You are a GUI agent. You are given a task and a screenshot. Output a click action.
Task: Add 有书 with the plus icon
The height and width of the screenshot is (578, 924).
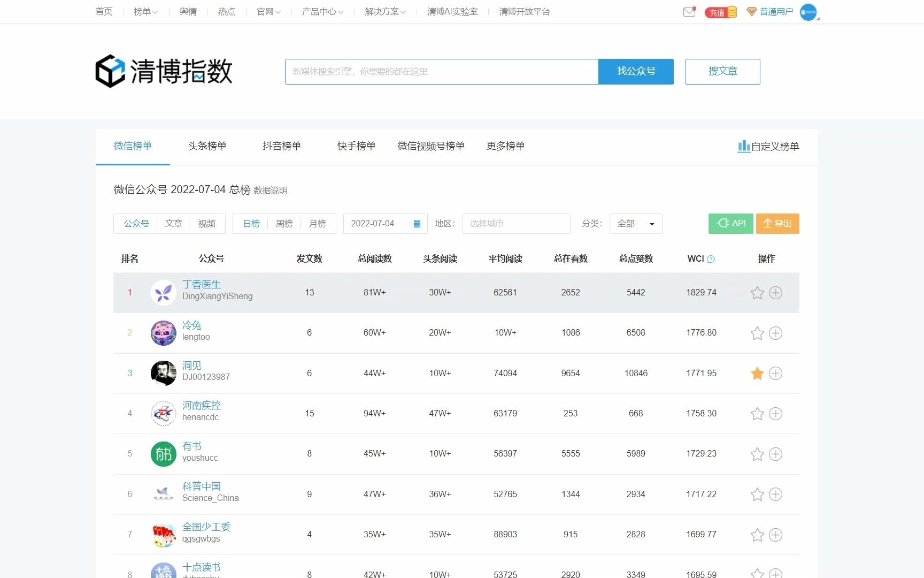(x=775, y=454)
